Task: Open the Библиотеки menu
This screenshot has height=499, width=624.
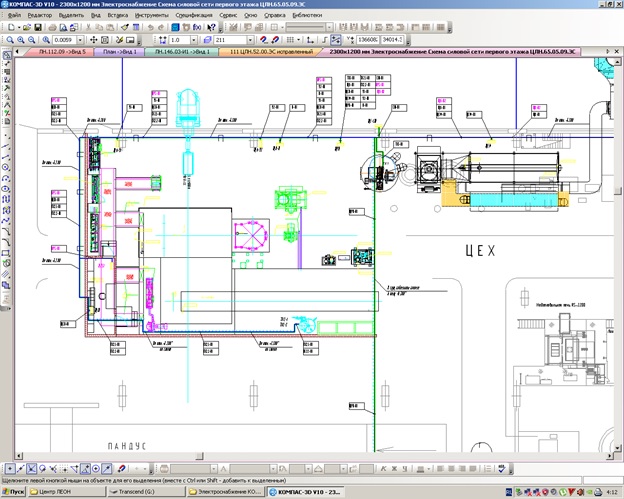Action: coord(307,15)
